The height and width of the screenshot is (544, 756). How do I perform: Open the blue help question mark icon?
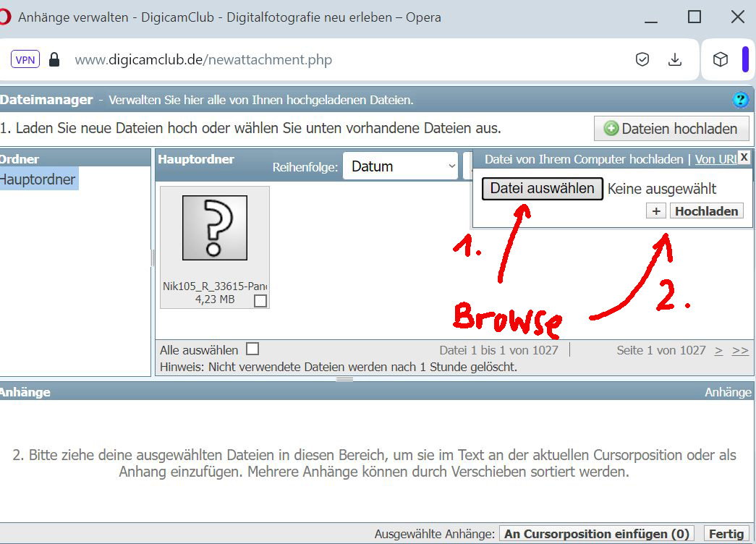(740, 100)
